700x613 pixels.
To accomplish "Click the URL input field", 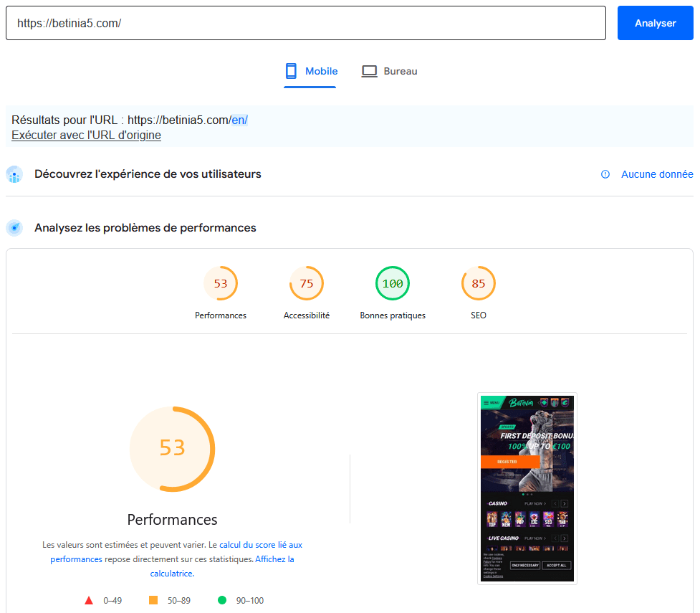I will (x=306, y=23).
